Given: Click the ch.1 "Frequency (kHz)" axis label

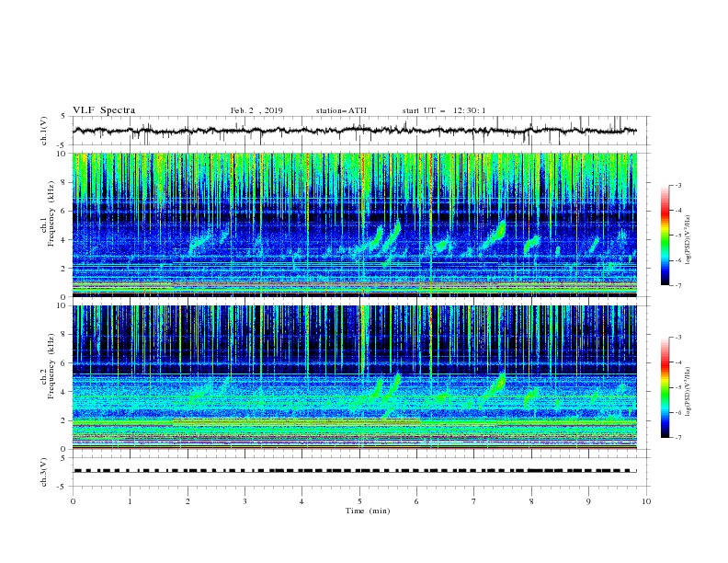Looking at the screenshot, I should (51, 214).
